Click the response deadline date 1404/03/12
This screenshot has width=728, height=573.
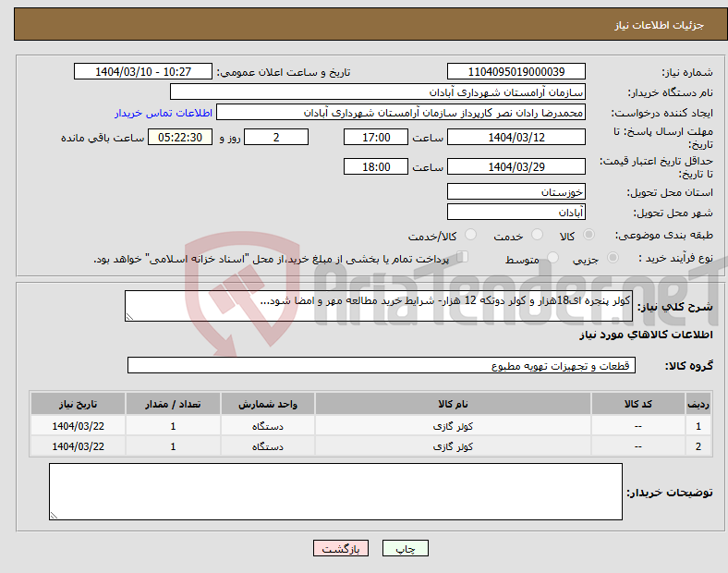516,137
